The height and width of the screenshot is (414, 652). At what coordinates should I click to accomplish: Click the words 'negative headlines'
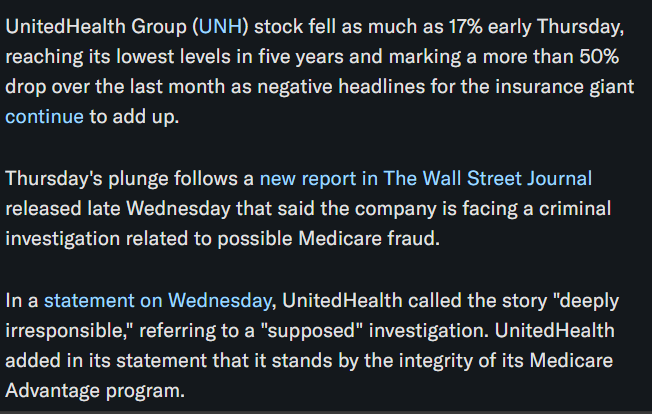tap(341, 87)
